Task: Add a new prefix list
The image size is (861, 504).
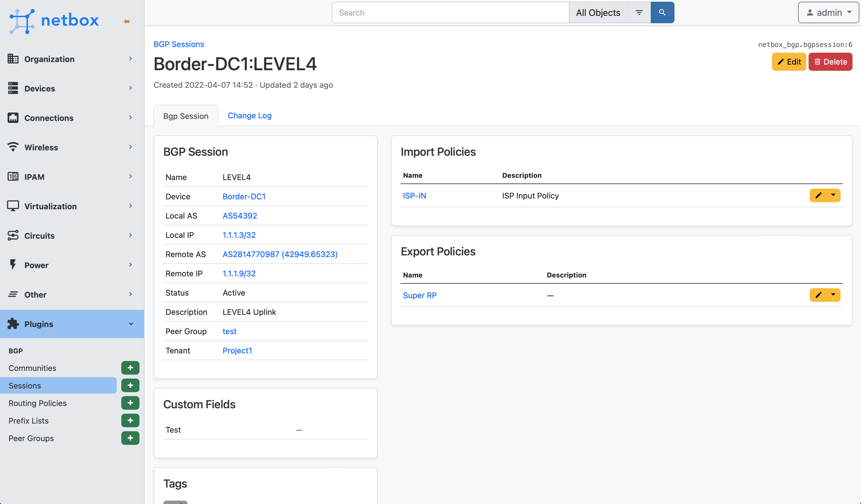Action: click(x=130, y=420)
